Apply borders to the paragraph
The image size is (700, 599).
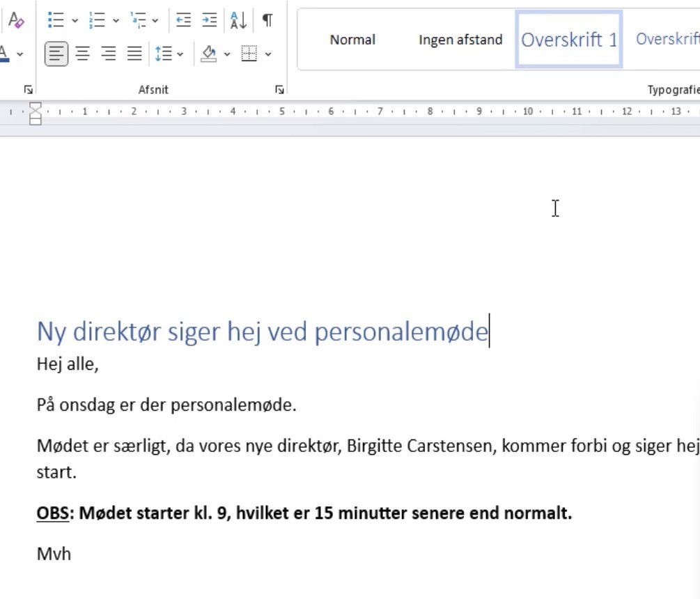pyautogui.click(x=249, y=54)
